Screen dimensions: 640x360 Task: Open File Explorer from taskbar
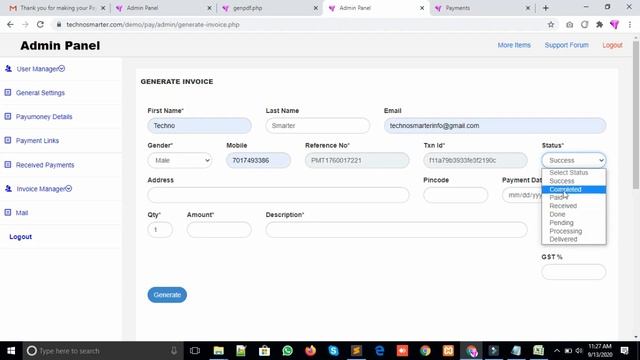pos(218,351)
